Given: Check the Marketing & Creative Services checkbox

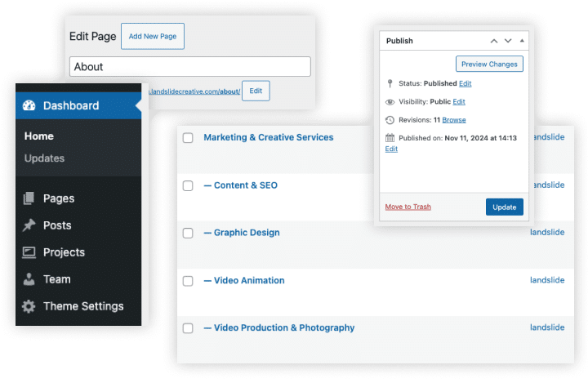Looking at the screenshot, I should [x=188, y=138].
